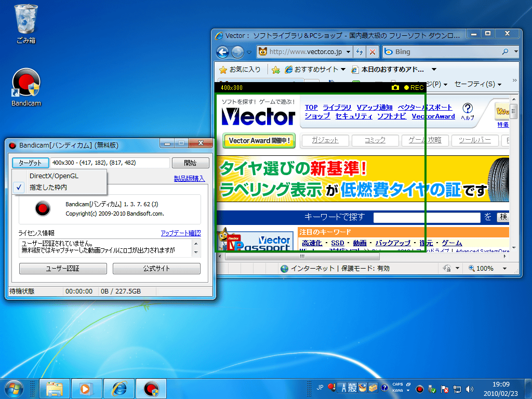Image resolution: width=532 pixels, height=399 pixels.
Task: Click the license info scroll down arrow
Action: click(x=196, y=252)
